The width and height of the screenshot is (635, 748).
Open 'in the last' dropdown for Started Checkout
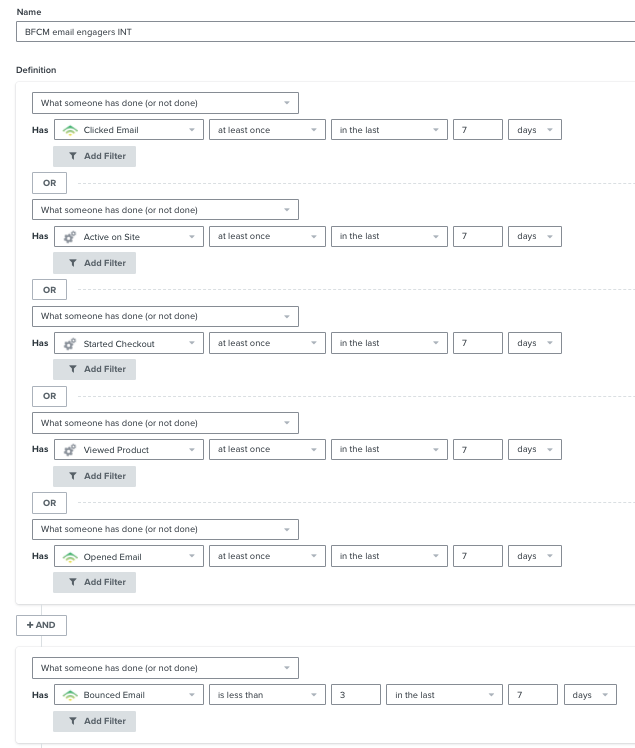tap(389, 343)
